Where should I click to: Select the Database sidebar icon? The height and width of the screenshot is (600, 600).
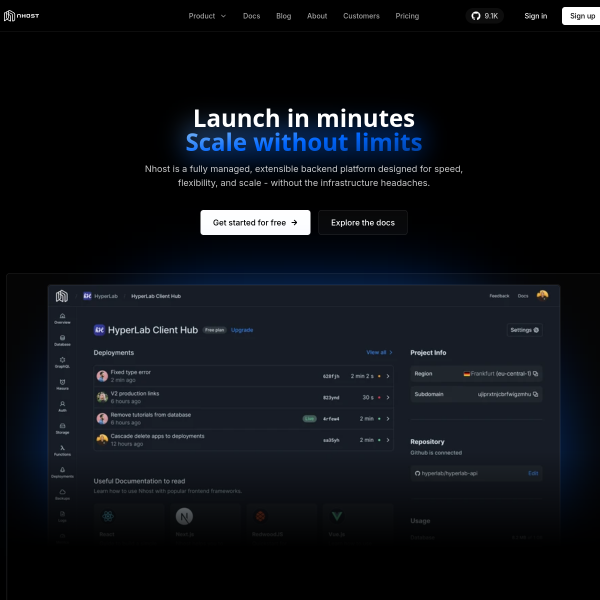[x=63, y=340]
